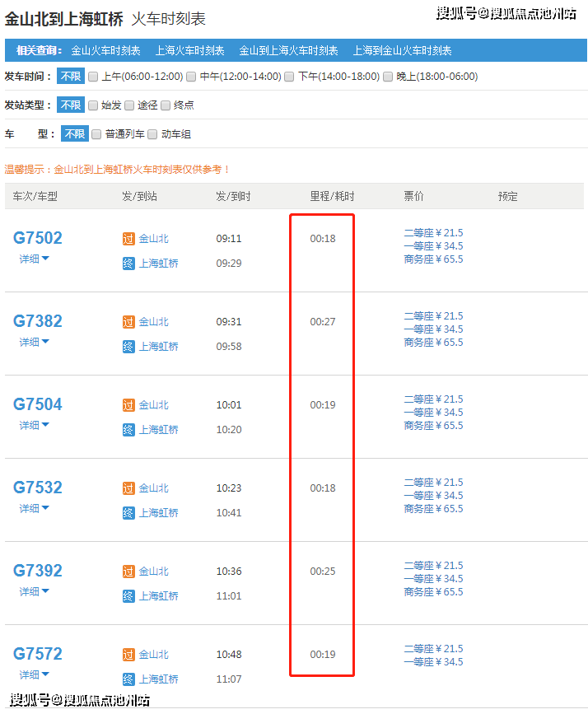The width and height of the screenshot is (588, 714).
Task: Expand 详细 details under G7532
Action: pos(34,508)
